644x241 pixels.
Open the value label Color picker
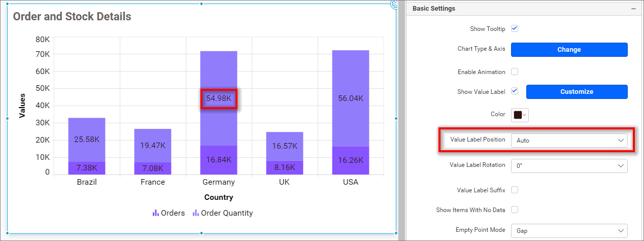(520, 115)
